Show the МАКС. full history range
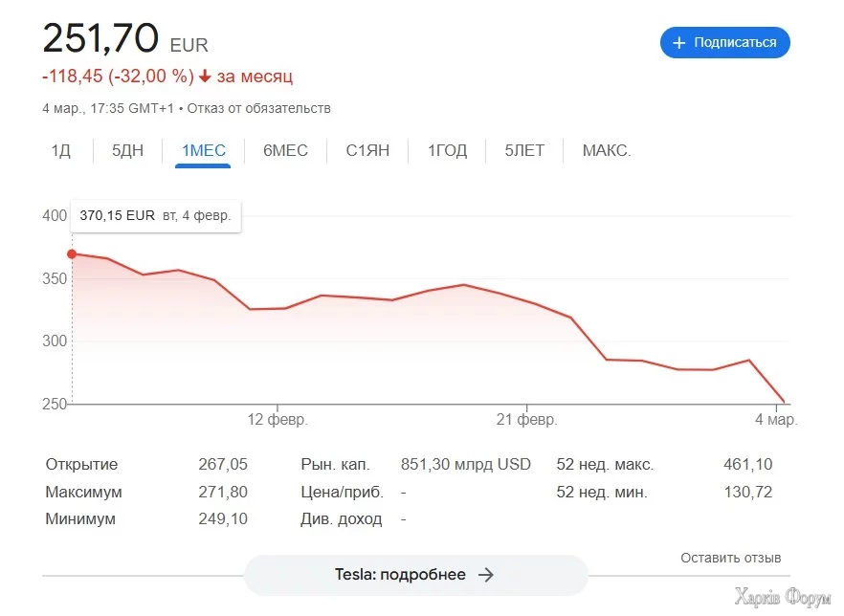 (x=607, y=151)
